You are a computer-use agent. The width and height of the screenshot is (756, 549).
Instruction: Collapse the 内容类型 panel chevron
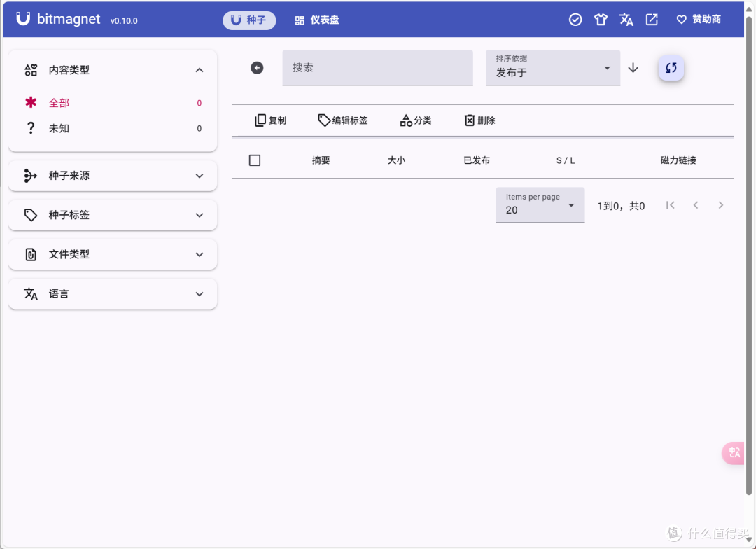pos(199,70)
